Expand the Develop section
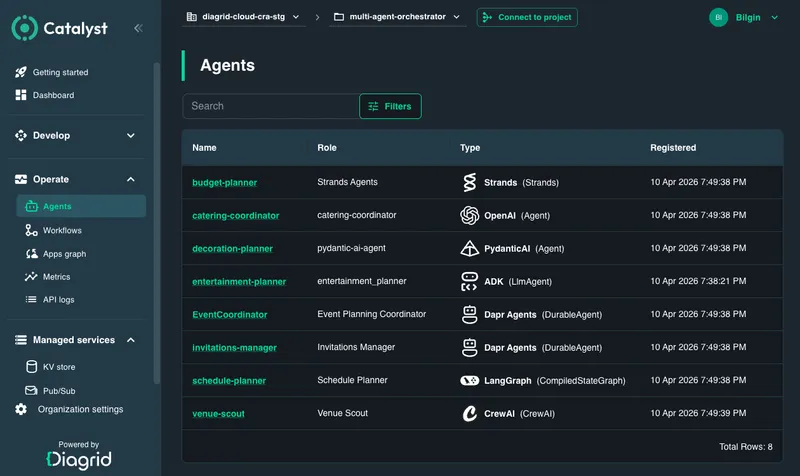 [x=130, y=136]
